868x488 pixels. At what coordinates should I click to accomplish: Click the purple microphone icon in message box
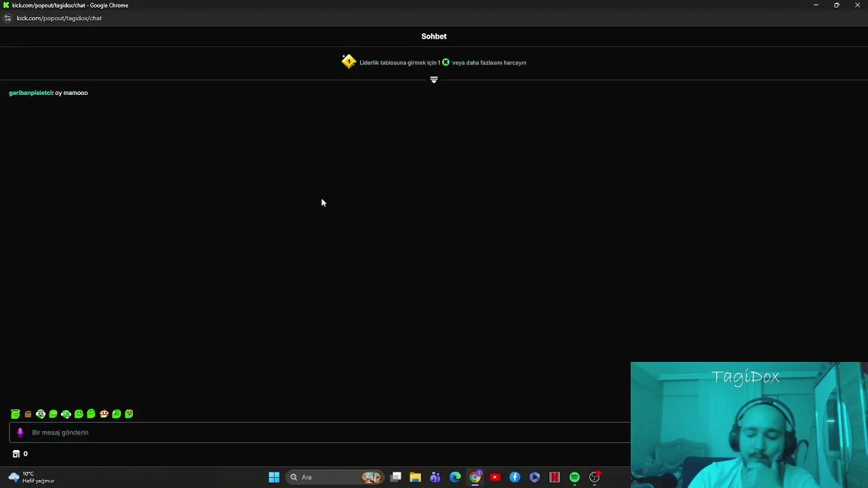pyautogui.click(x=20, y=432)
